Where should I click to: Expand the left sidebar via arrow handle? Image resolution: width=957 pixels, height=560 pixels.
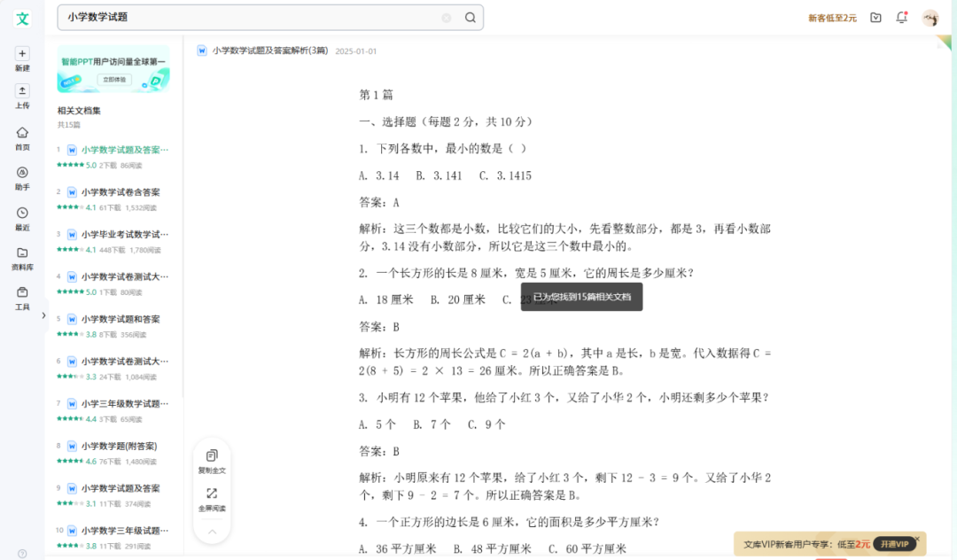44,315
